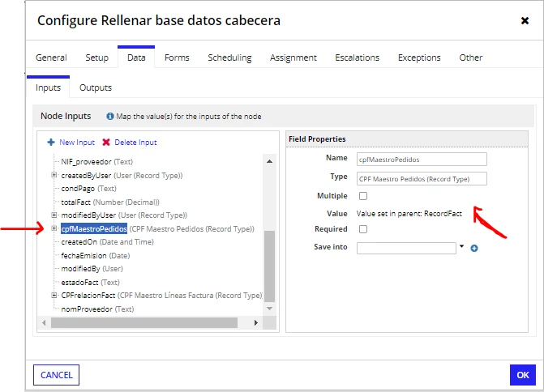Switch to the Assignment tab

[x=293, y=58]
